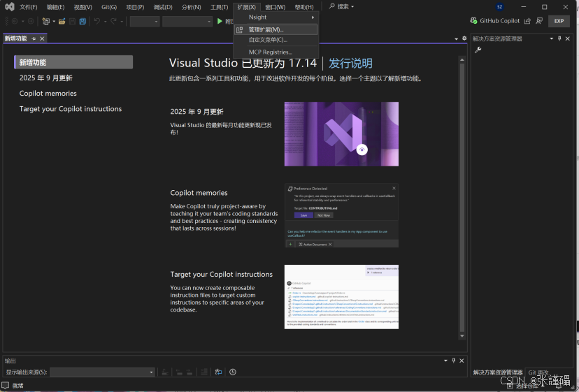Open the Solution Explorer window options arrow
This screenshot has width=579, height=392.
[x=551, y=38]
